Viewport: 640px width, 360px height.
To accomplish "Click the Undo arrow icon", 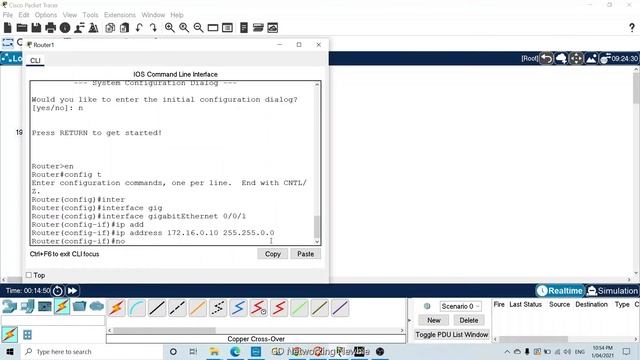I will (139, 28).
